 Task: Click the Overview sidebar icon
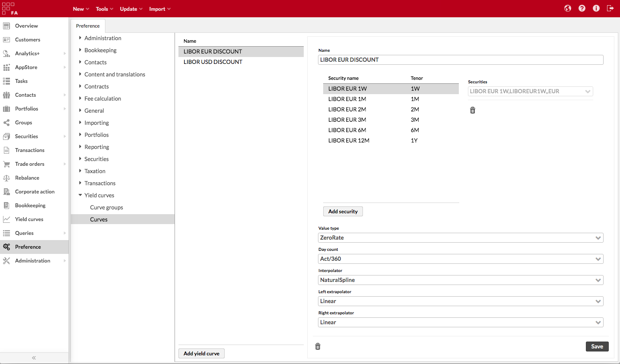pos(6,26)
